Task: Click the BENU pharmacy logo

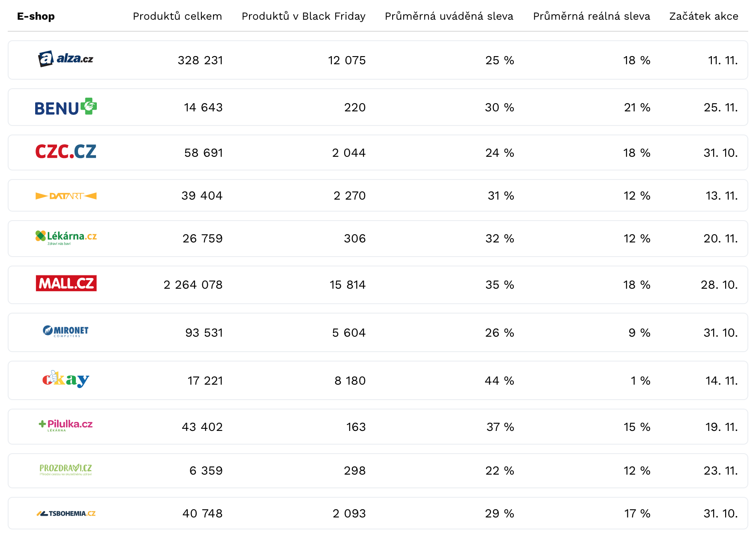Action: [x=66, y=107]
